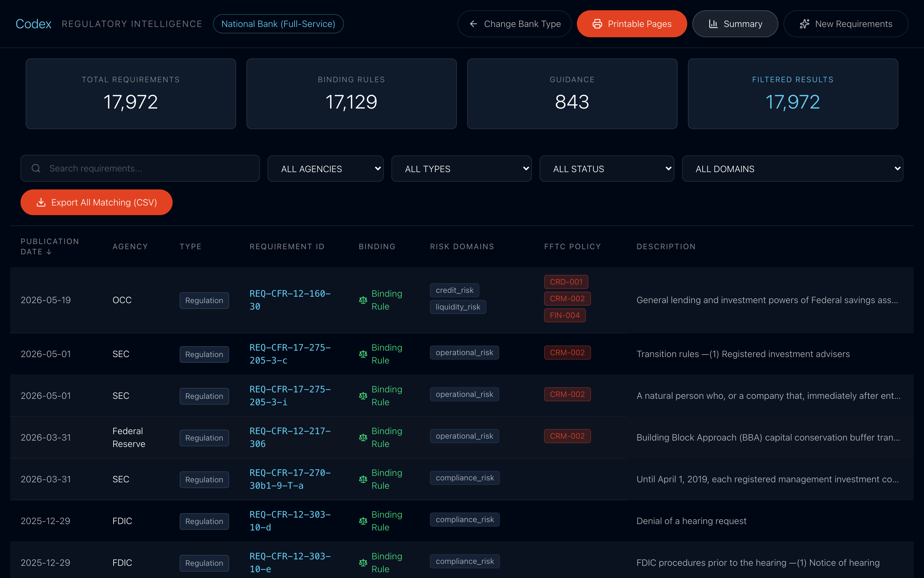924x578 pixels.
Task: Click the CRD-001 policy tag
Action: pyautogui.click(x=566, y=282)
